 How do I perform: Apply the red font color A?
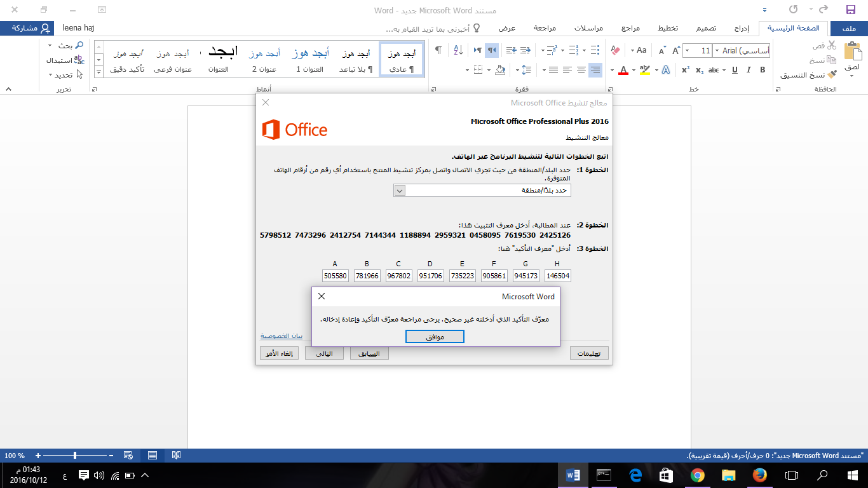623,70
